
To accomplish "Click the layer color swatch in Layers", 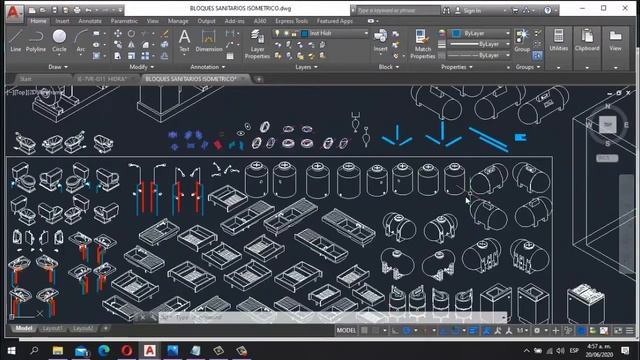I will pyautogui.click(x=304, y=33).
